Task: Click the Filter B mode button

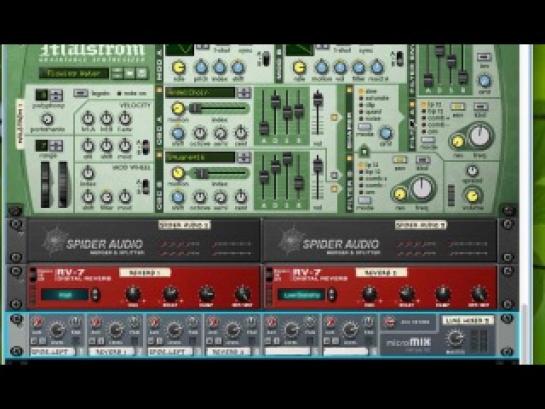Action: point(364,201)
